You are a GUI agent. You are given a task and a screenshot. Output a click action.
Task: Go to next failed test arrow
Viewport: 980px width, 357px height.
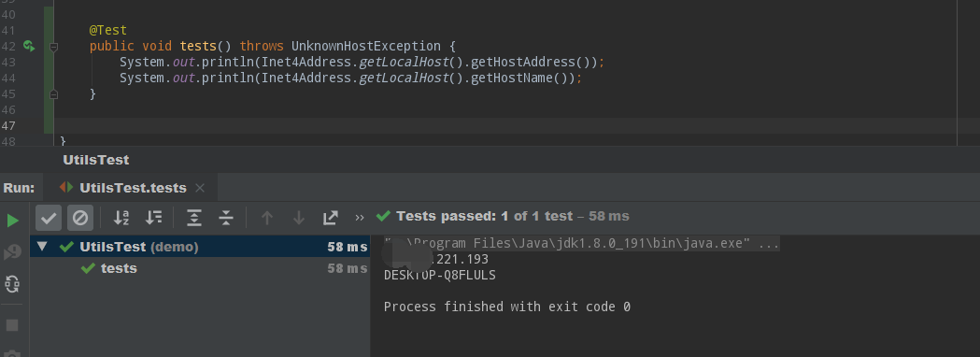[x=299, y=218]
